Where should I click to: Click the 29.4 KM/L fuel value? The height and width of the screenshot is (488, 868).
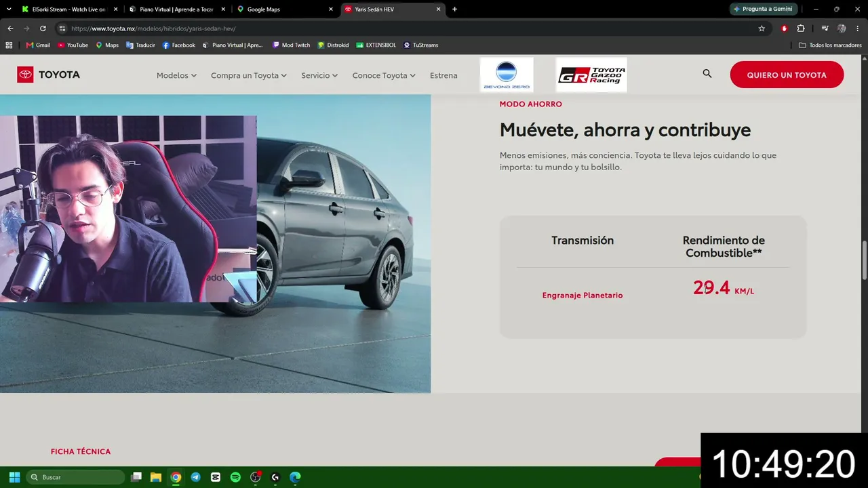point(724,288)
